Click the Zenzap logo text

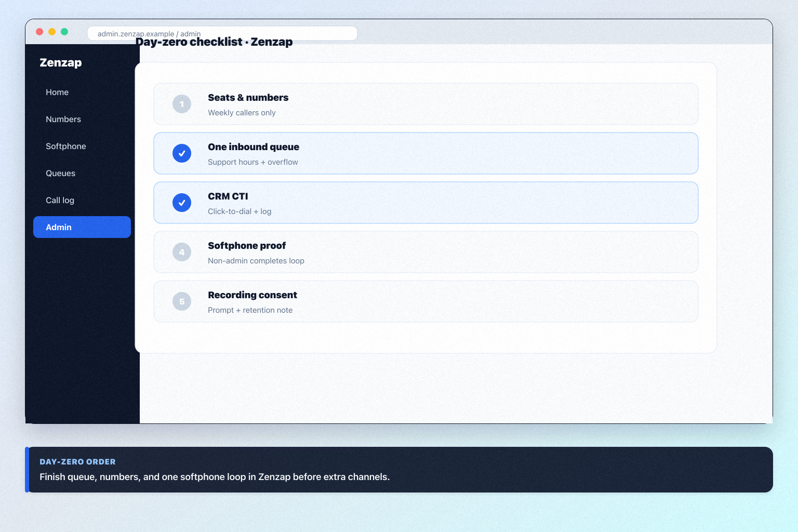point(61,62)
